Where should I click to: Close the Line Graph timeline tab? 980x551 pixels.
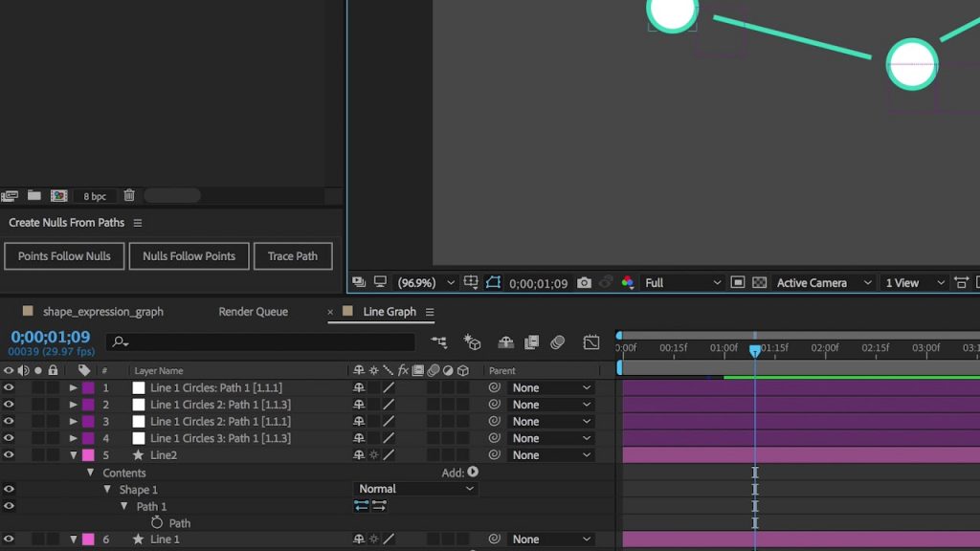(x=330, y=312)
